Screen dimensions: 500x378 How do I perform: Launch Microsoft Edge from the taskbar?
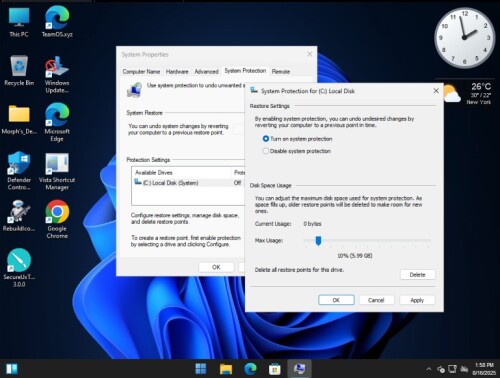tap(250, 369)
